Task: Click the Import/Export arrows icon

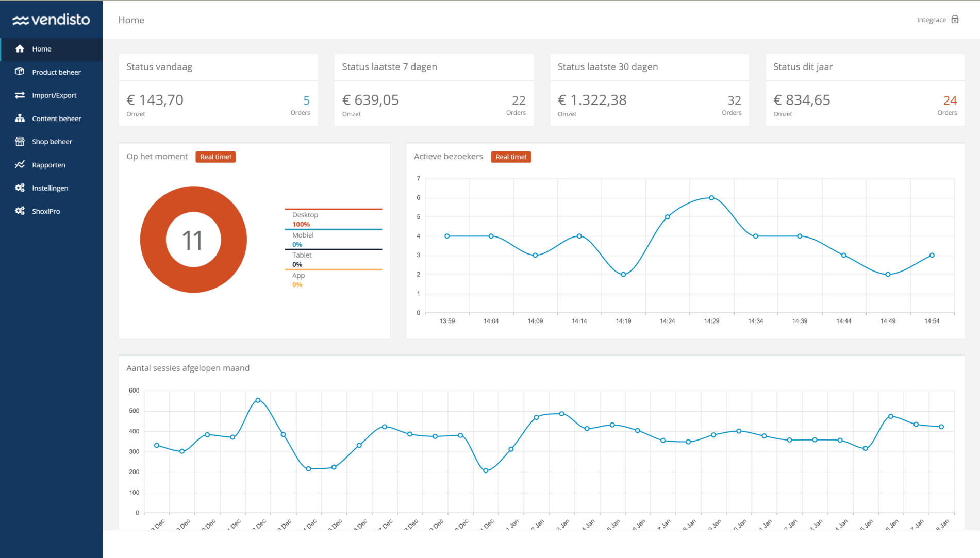Action: click(x=20, y=95)
